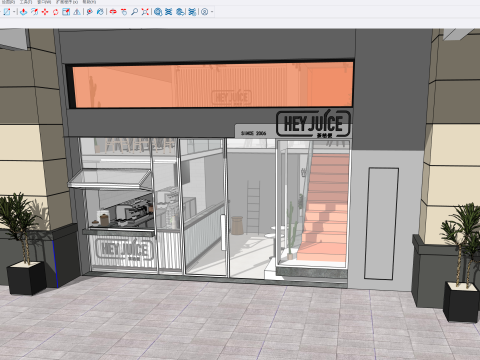This screenshot has height=360, width=480.
Task: Select the Offset tool
Action: (x=34, y=12)
